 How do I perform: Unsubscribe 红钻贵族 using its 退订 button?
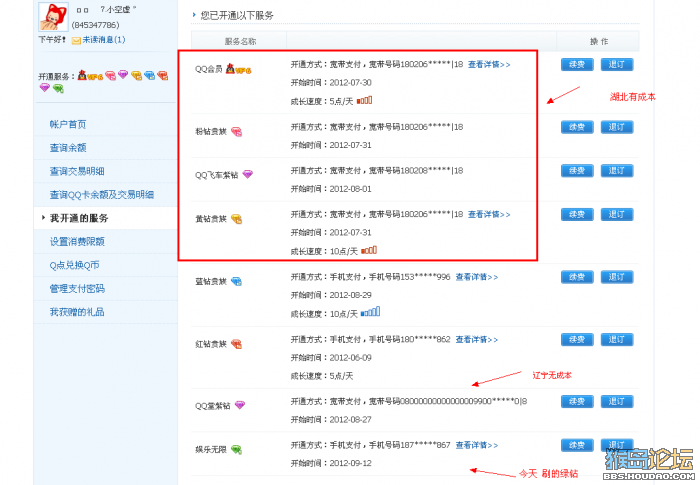(617, 339)
